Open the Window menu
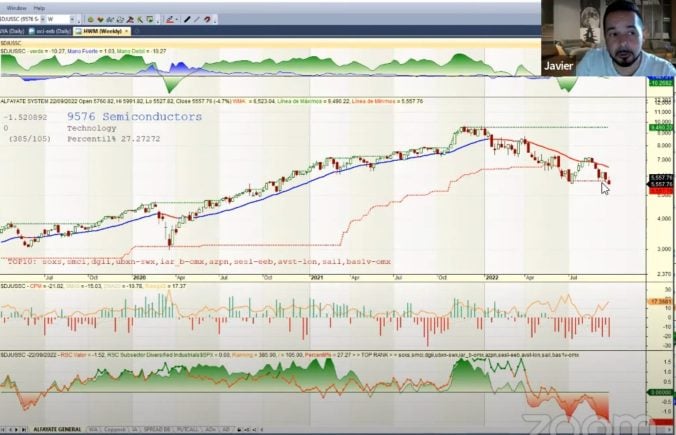 click(x=16, y=8)
